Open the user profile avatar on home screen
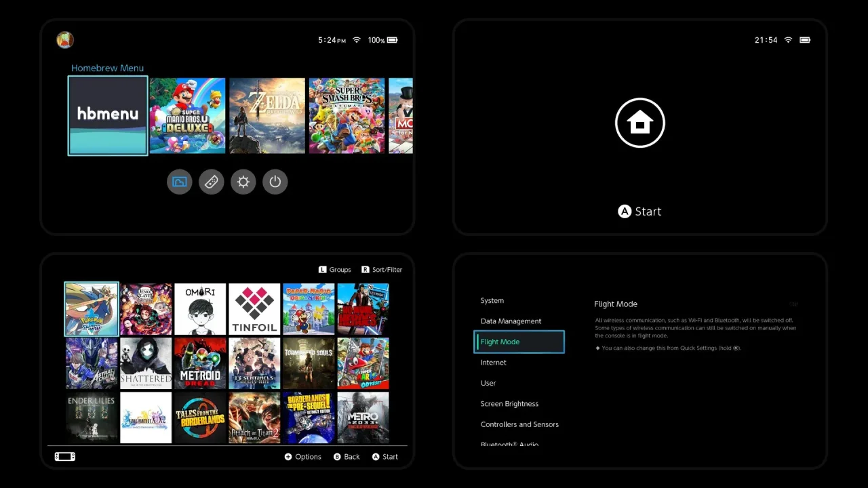The width and height of the screenshot is (868, 488). click(x=65, y=40)
